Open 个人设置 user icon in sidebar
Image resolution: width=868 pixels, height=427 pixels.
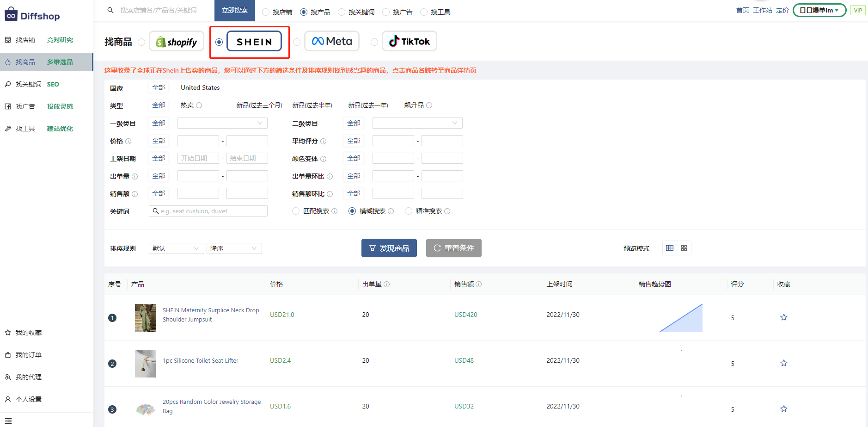tap(8, 399)
